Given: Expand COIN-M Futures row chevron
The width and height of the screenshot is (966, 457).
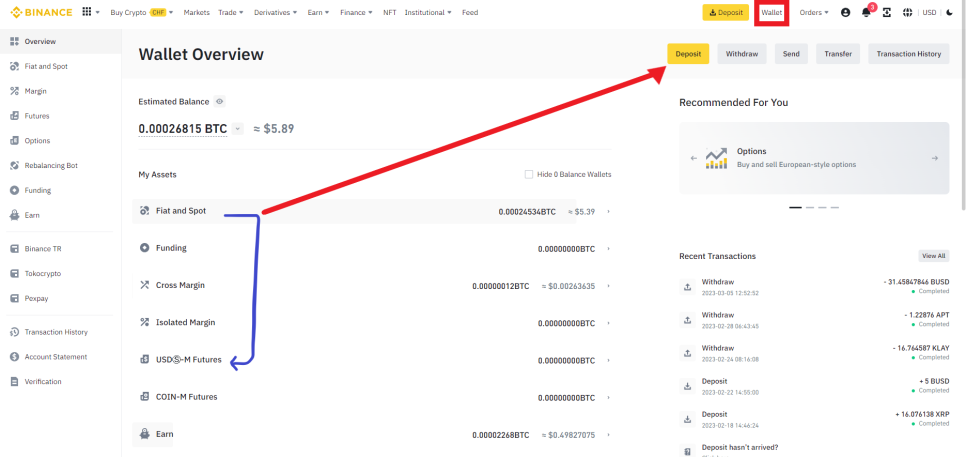Looking at the screenshot, I should click(609, 398).
